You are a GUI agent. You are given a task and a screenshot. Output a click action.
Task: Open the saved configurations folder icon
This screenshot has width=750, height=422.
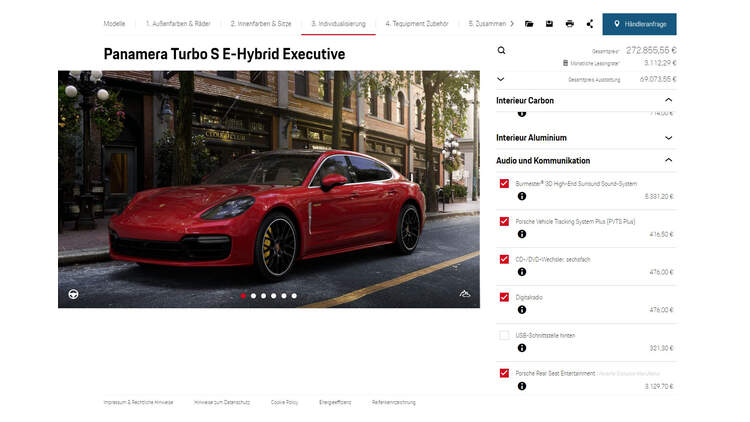coord(529,24)
